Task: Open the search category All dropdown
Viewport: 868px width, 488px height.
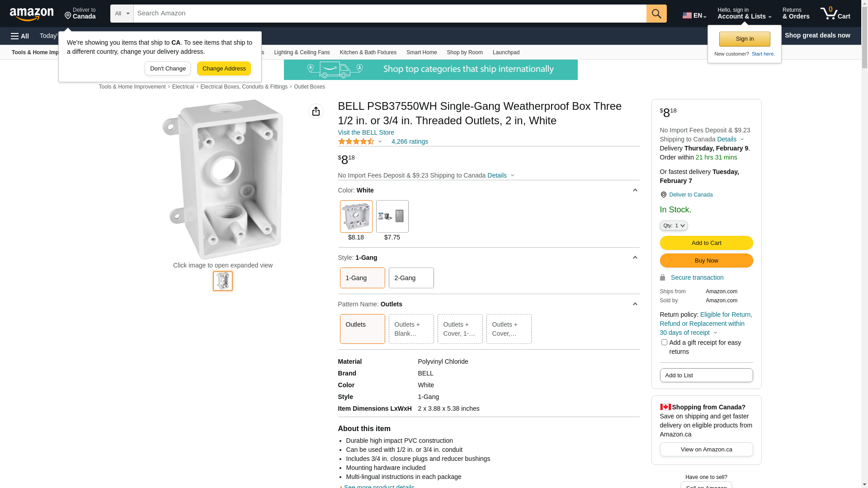Action: (122, 14)
